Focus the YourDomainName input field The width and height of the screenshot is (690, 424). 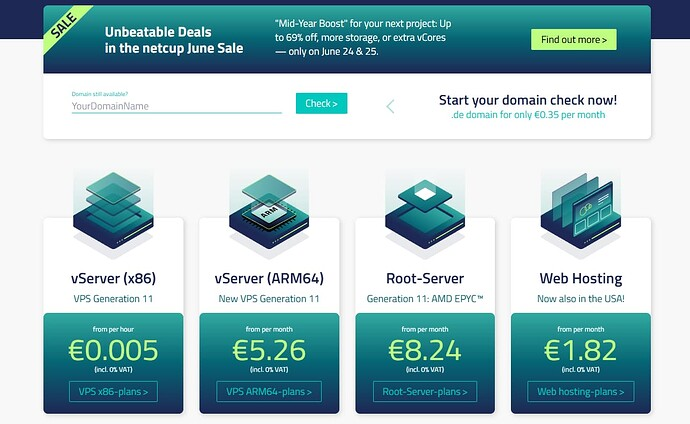pyautogui.click(x=176, y=106)
